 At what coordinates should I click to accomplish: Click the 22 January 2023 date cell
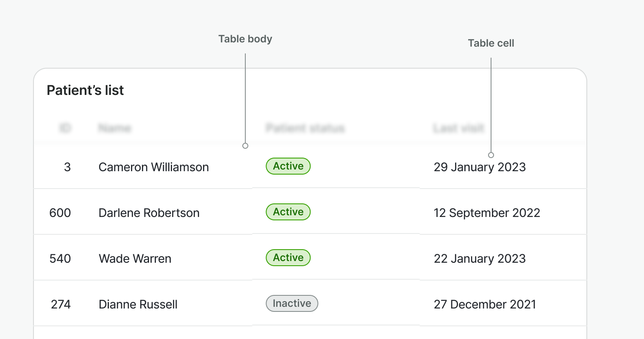coord(480,258)
